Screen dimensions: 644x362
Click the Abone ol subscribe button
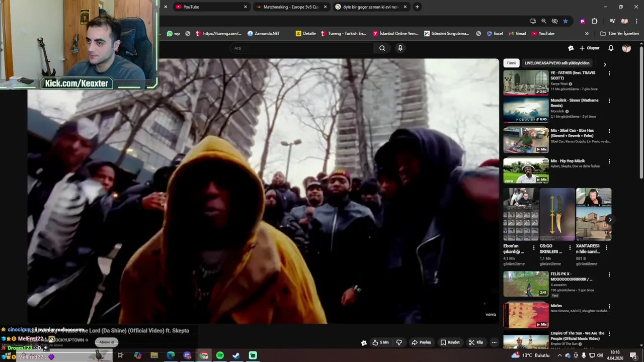pos(107,342)
